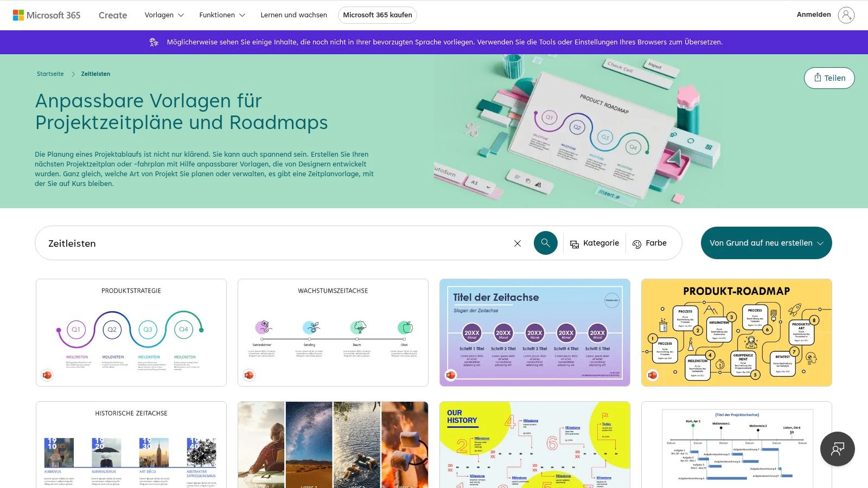Screen dimensions: 868x488
Task: Open the Wachstumszeitachse template
Action: pos(333,333)
